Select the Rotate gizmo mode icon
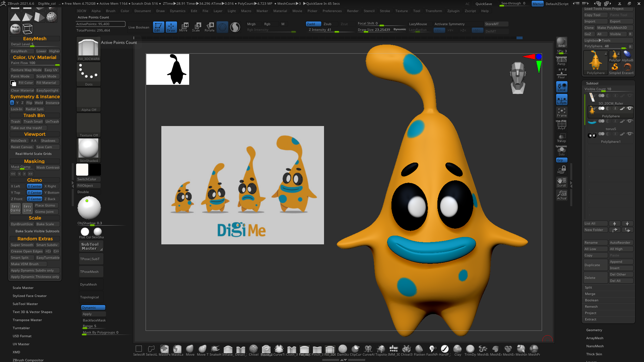 click(210, 27)
